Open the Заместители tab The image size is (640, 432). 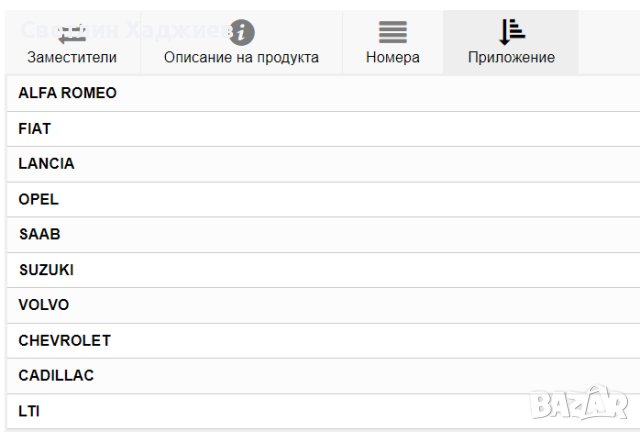(x=72, y=57)
